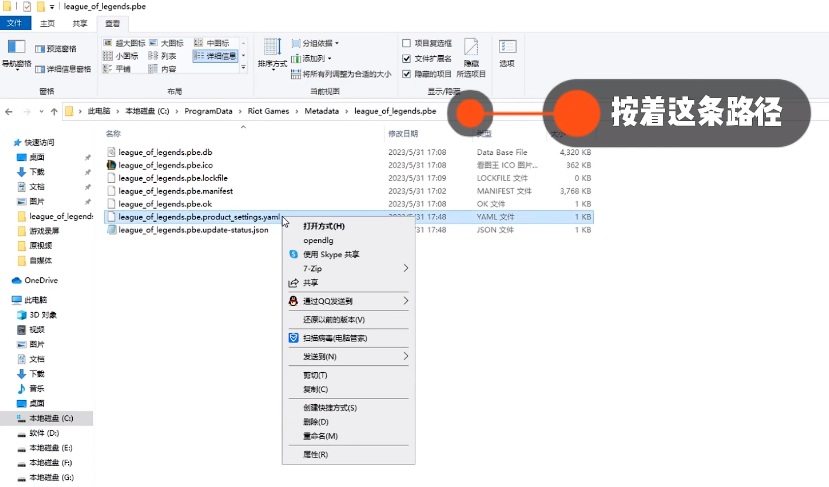The height and width of the screenshot is (487, 829).
Task: Expand the send via QQ submenu
Action: coord(348,301)
